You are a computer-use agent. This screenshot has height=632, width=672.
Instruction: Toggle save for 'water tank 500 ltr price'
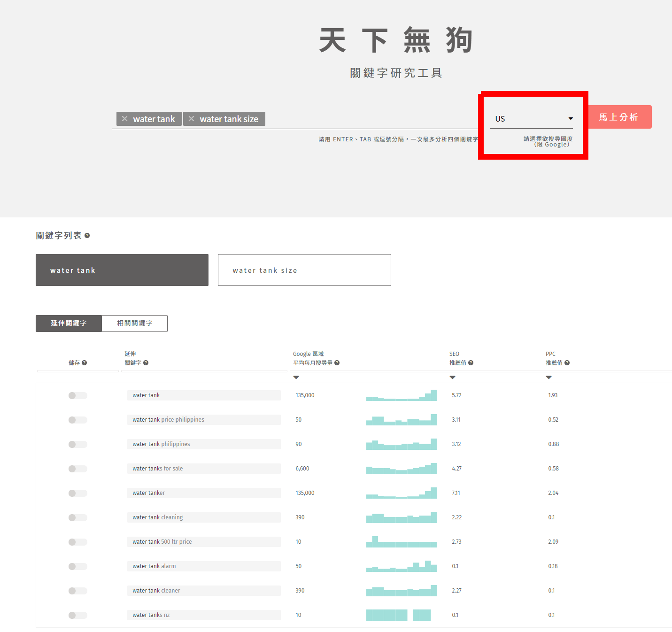pyautogui.click(x=77, y=542)
